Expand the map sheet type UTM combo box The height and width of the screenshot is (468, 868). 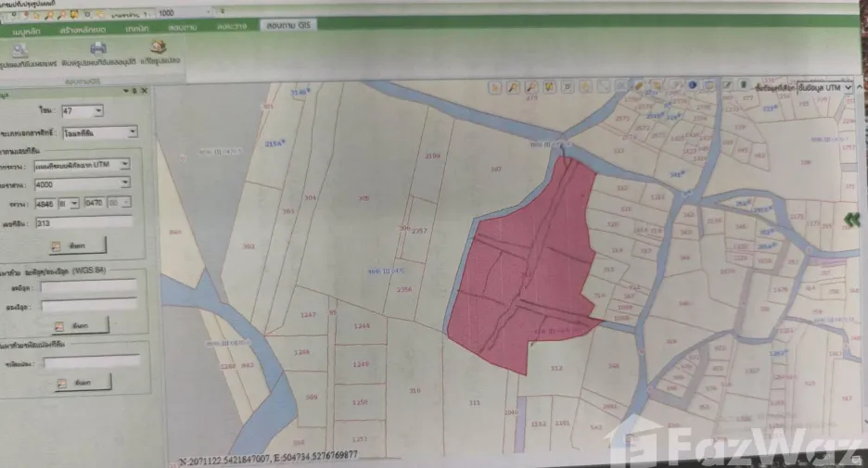click(x=82, y=165)
